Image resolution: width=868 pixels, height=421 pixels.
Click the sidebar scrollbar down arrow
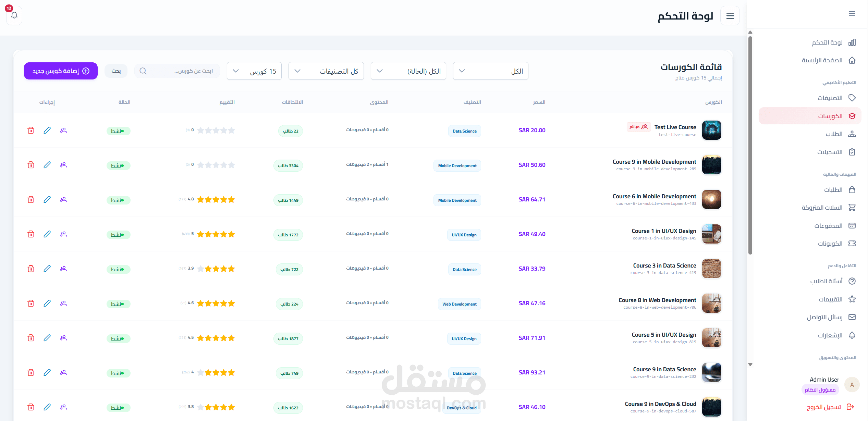pyautogui.click(x=750, y=364)
